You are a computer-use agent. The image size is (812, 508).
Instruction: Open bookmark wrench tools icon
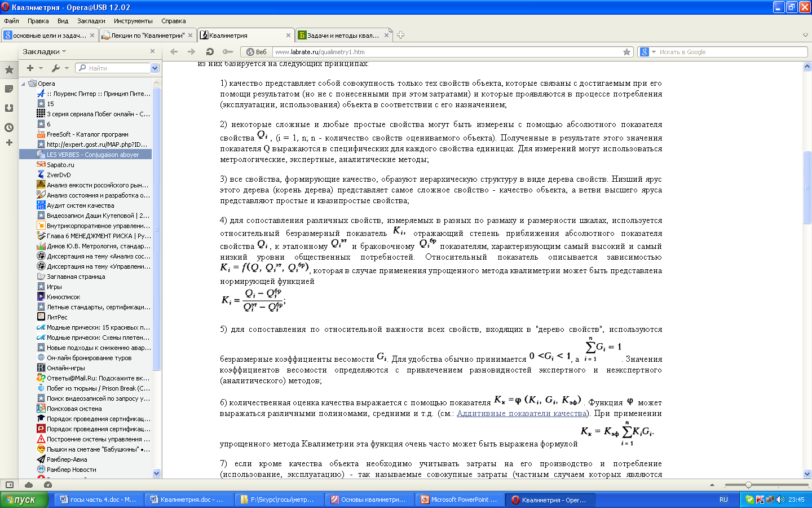[56, 68]
